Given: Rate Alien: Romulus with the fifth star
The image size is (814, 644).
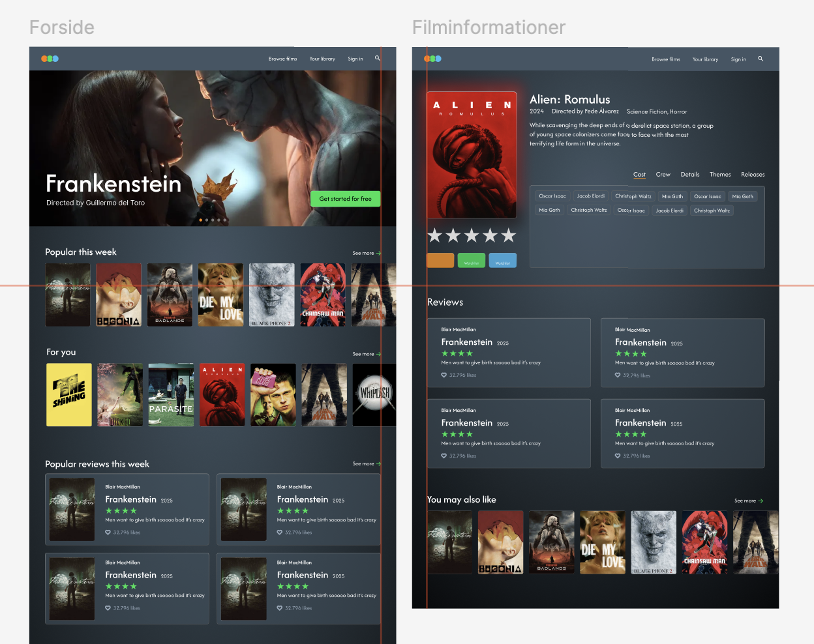Looking at the screenshot, I should 509,235.
